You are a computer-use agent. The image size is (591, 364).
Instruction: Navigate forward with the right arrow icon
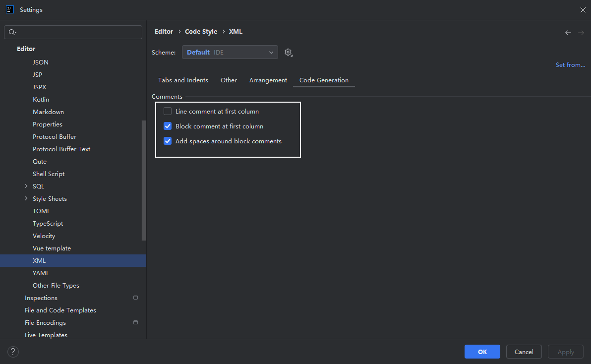tap(581, 33)
